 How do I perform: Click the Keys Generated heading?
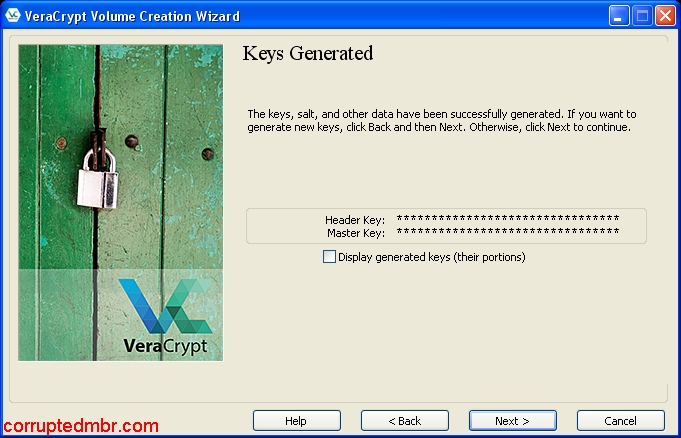pos(308,53)
